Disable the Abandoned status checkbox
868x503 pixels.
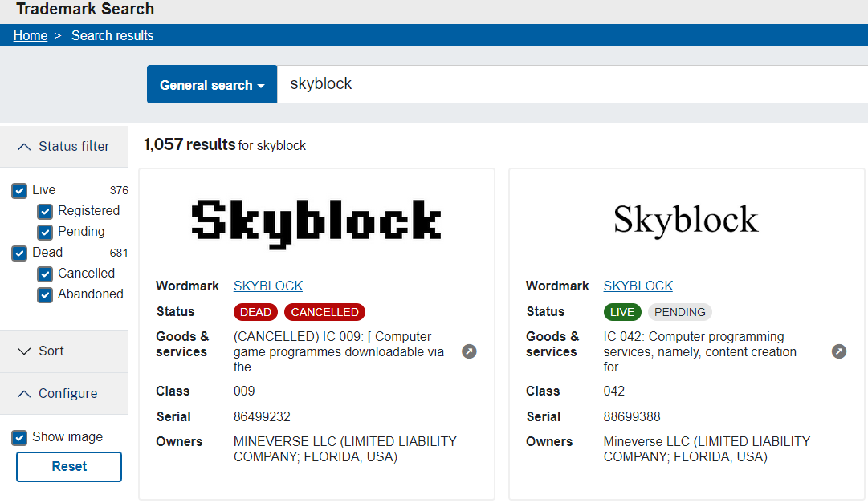45,295
